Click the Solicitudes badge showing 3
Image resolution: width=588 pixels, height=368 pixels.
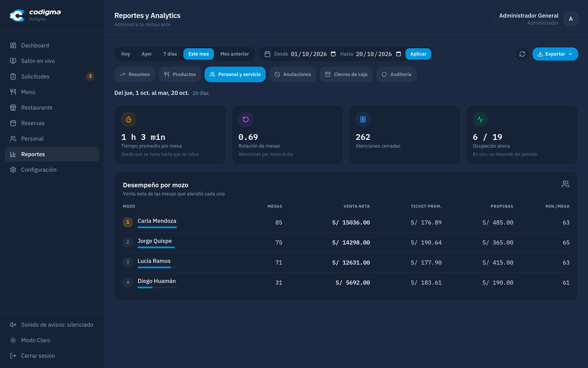[x=90, y=76]
